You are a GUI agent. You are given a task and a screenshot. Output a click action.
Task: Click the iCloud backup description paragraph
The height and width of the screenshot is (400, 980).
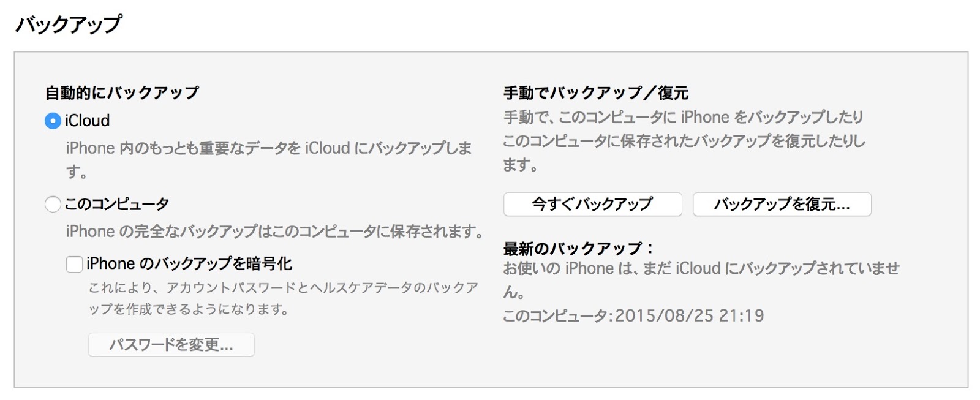pos(269,159)
